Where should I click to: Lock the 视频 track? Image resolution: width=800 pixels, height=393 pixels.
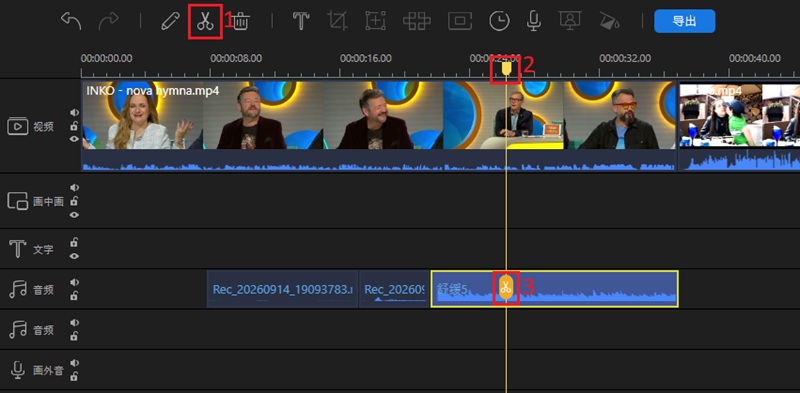click(x=74, y=126)
